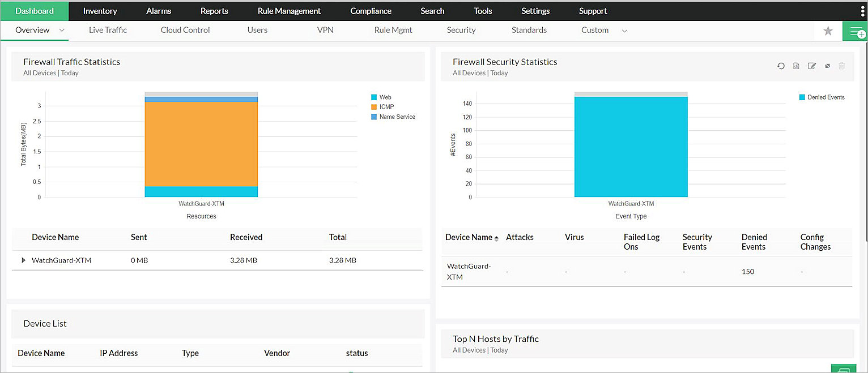
Task: Toggle the Web series in traffic legend
Action: pyautogui.click(x=385, y=97)
